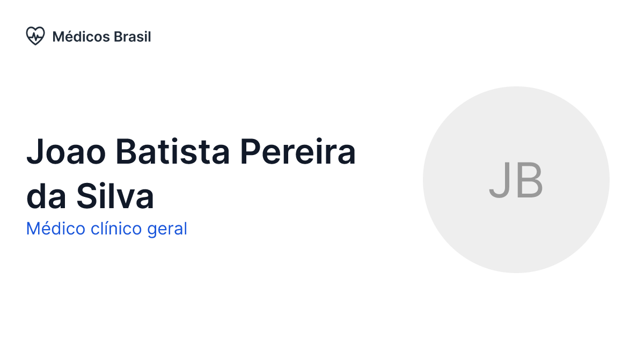
Task: Click the heartbeat line inside the logo
Action: click(x=35, y=36)
